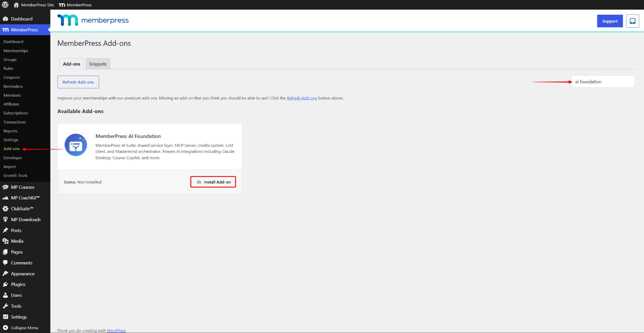Install the AI Foundation add-on
This screenshot has width=644, height=333.
tap(213, 182)
